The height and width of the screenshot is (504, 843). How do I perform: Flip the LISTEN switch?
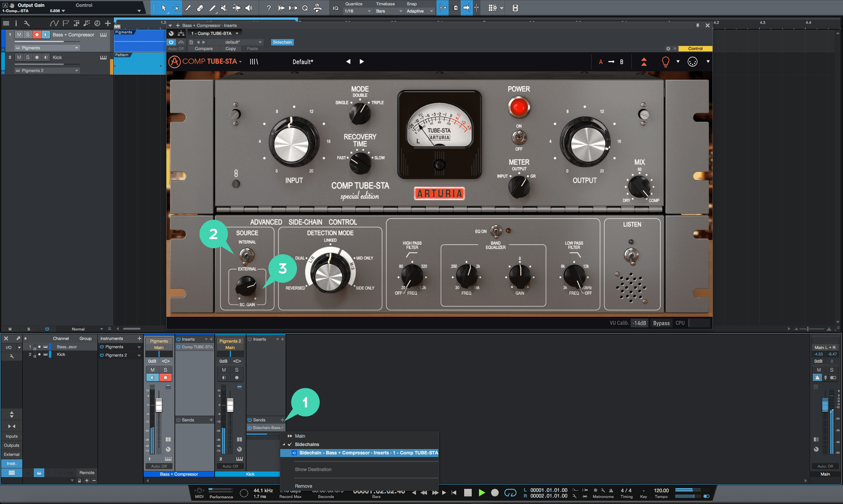[x=631, y=255]
